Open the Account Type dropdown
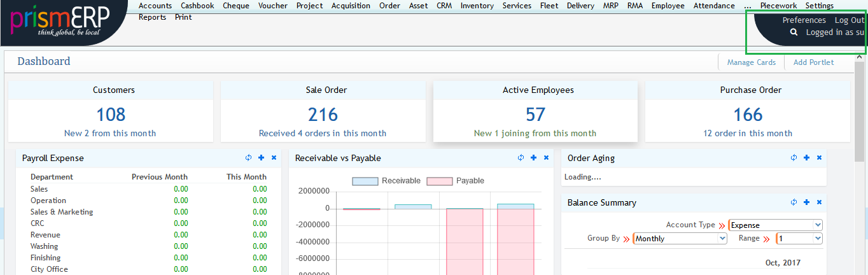868x275 pixels. click(x=775, y=225)
